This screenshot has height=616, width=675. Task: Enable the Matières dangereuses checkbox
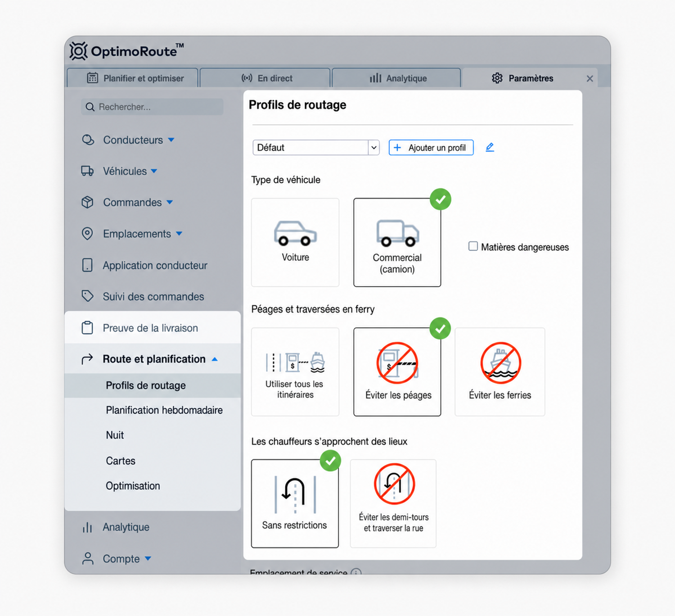click(x=473, y=246)
